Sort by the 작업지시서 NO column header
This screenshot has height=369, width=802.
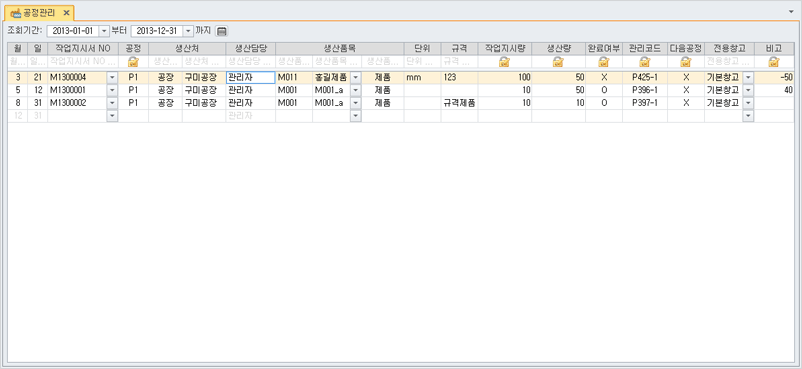tap(83, 49)
